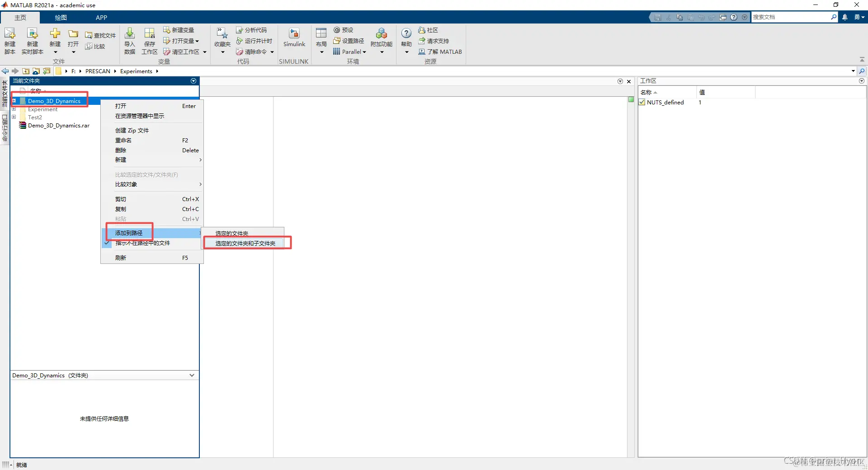Click Run and Time (运行并计时) in the ribbon
Image resolution: width=868 pixels, height=470 pixels.
click(254, 41)
